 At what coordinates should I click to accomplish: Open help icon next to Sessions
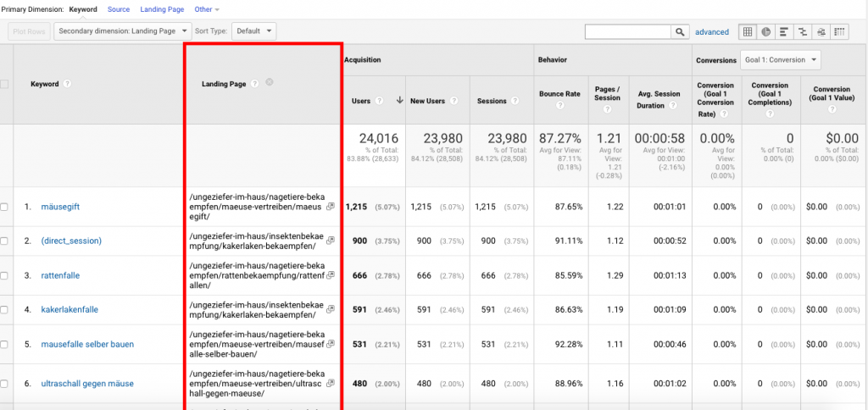point(515,102)
